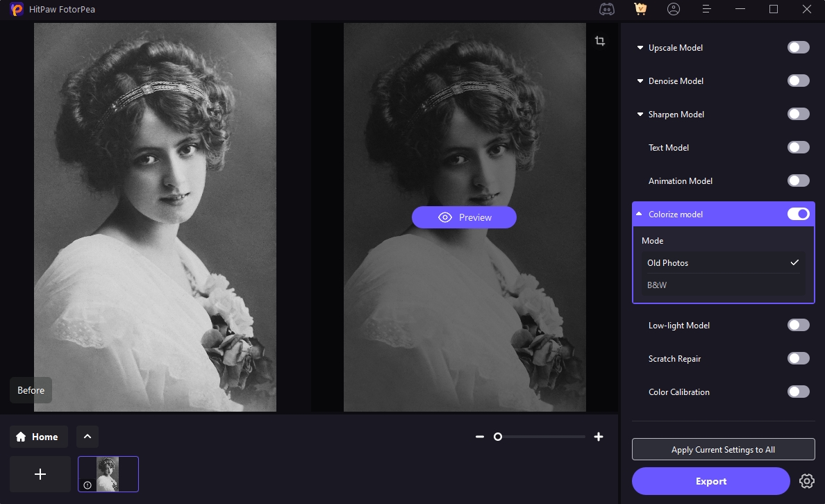
Task: Go to Home
Action: 39,437
